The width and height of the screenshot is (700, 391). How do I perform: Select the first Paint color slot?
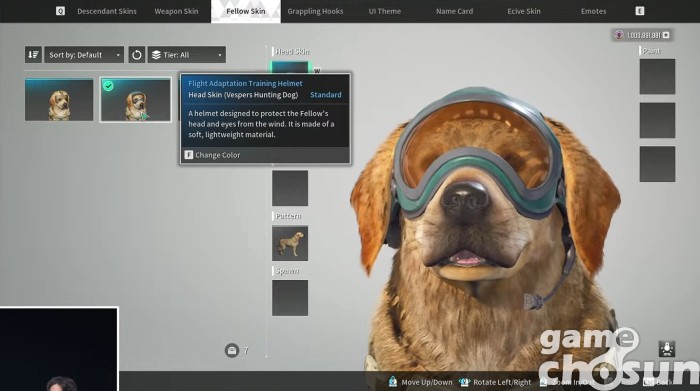657,76
